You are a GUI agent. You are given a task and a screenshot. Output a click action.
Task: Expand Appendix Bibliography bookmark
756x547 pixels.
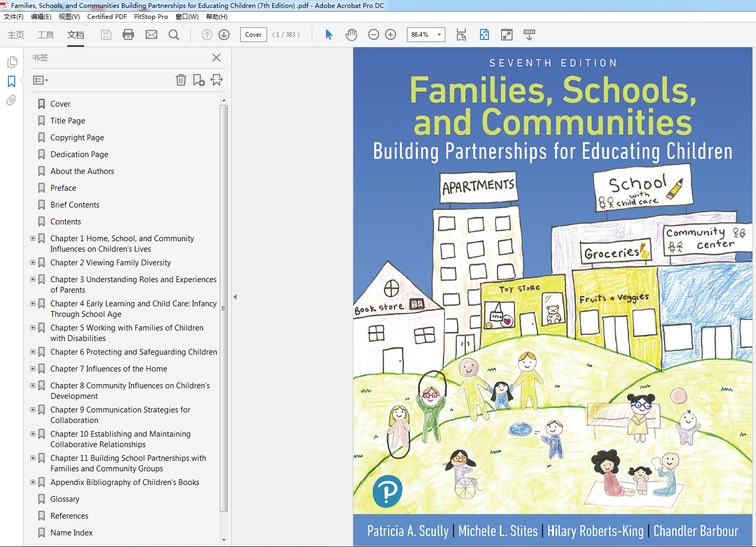point(33,482)
